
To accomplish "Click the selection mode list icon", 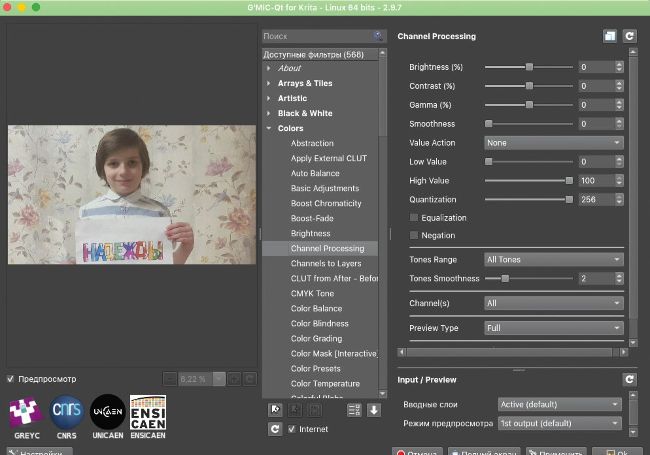I will (x=353, y=409).
